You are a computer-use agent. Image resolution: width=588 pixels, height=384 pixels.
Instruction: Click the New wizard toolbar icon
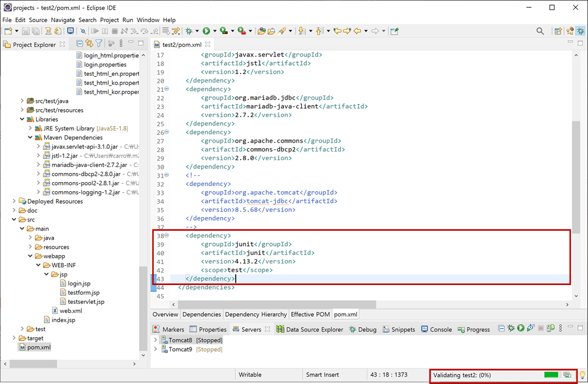pos(8,31)
